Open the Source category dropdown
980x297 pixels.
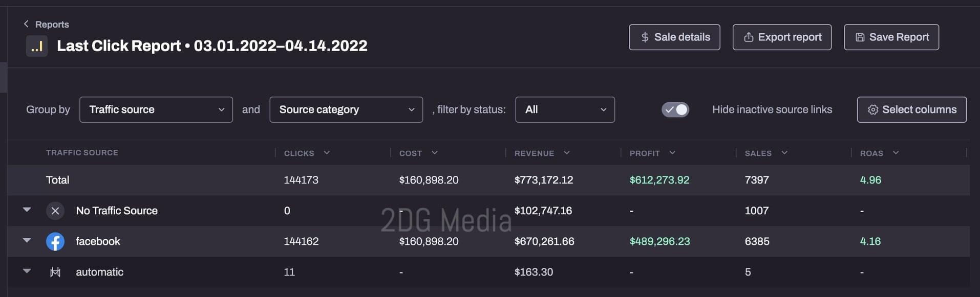[x=346, y=109]
